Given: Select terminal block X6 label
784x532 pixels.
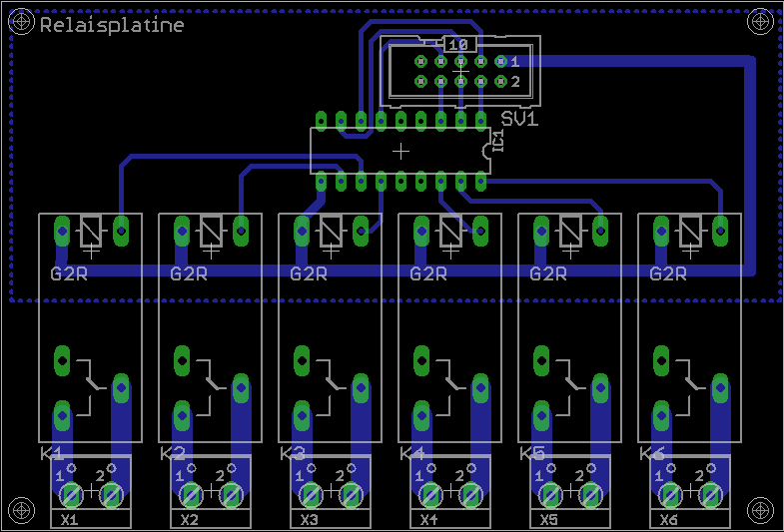Looking at the screenshot, I should pyautogui.click(x=669, y=520).
